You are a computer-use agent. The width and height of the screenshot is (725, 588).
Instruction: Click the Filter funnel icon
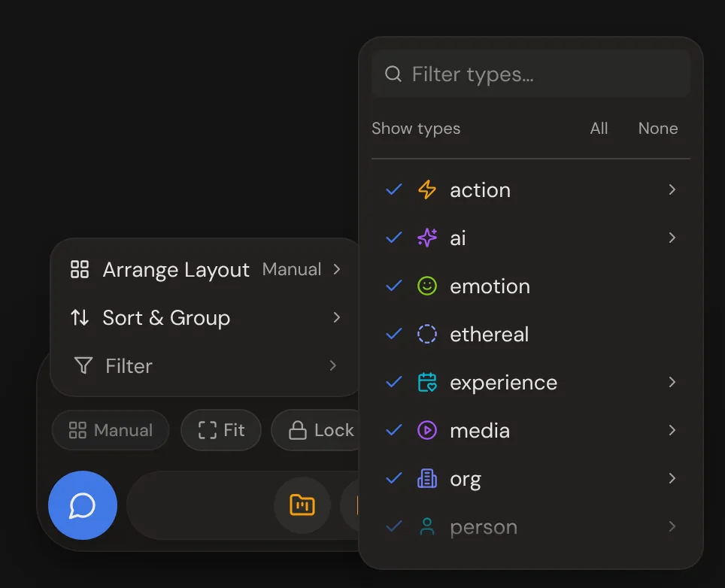pos(83,365)
